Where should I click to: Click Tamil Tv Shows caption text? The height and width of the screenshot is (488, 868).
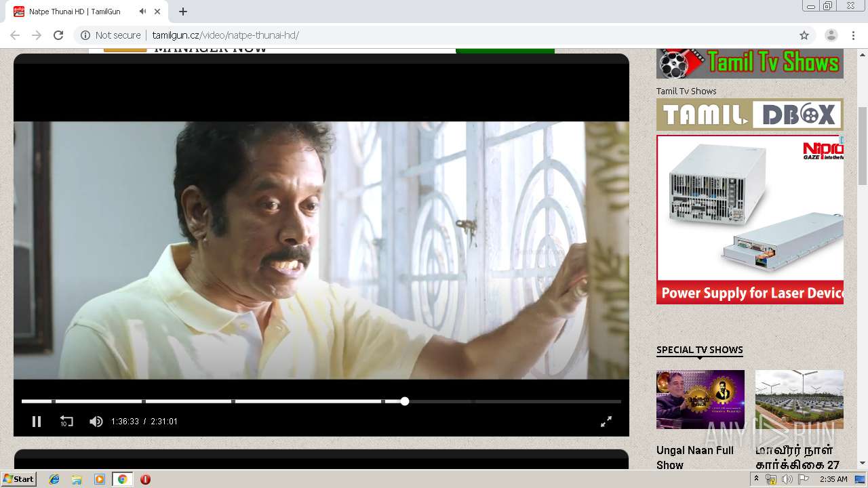(686, 91)
